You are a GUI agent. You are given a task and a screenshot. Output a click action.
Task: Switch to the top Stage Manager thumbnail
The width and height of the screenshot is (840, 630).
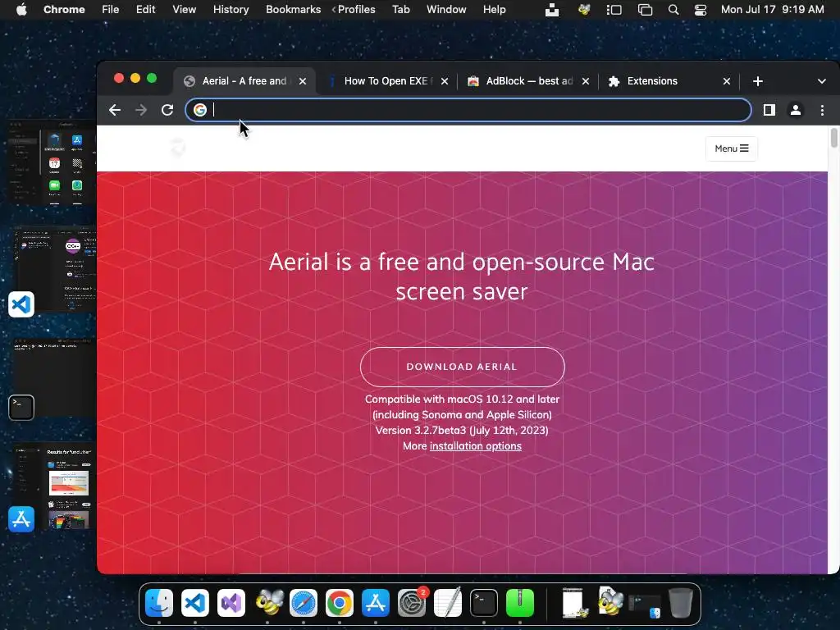(52, 162)
